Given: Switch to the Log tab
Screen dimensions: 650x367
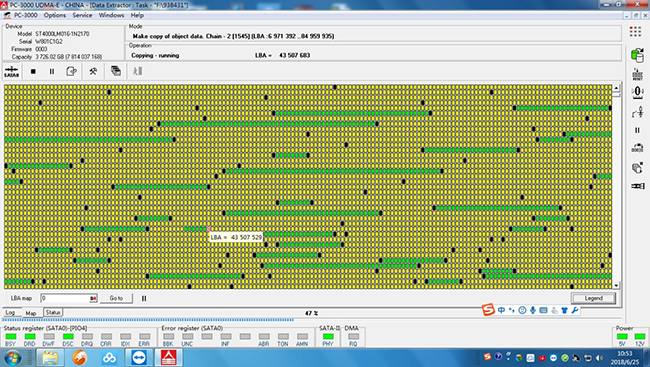Looking at the screenshot, I should (x=10, y=313).
